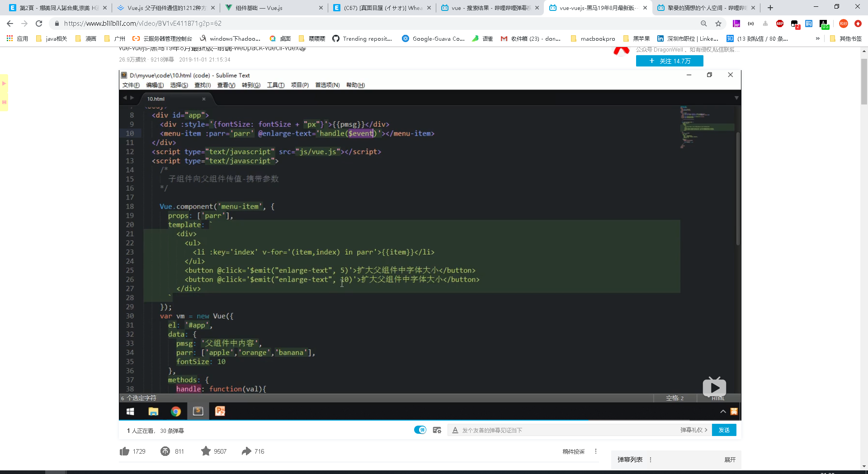Open the java相关 bookmark folder

point(52,38)
